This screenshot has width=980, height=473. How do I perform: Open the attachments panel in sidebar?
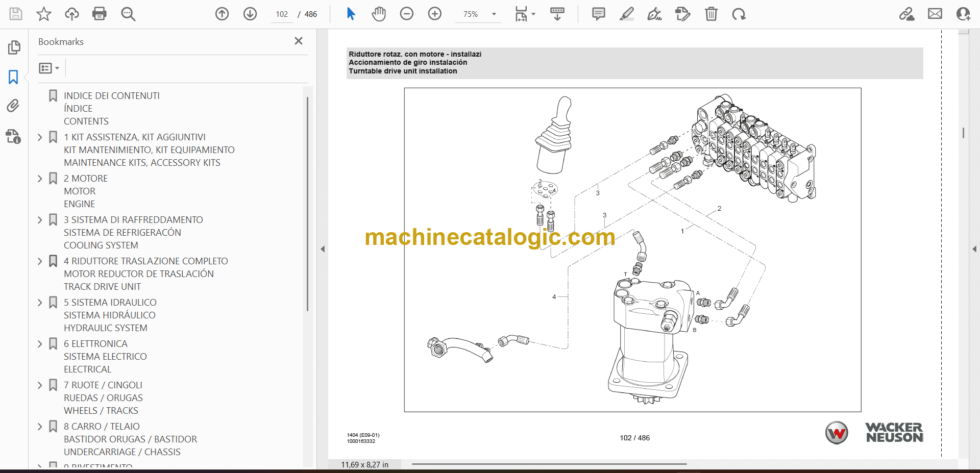pos(13,106)
